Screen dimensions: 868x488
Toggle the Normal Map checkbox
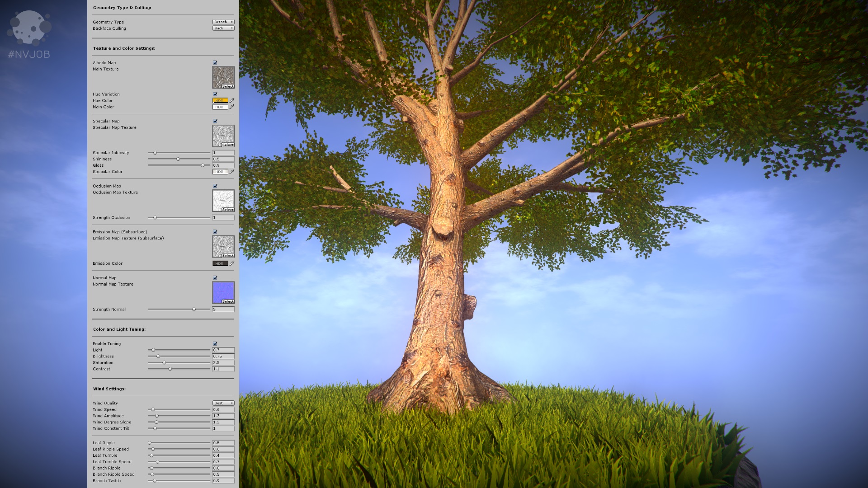coord(215,278)
